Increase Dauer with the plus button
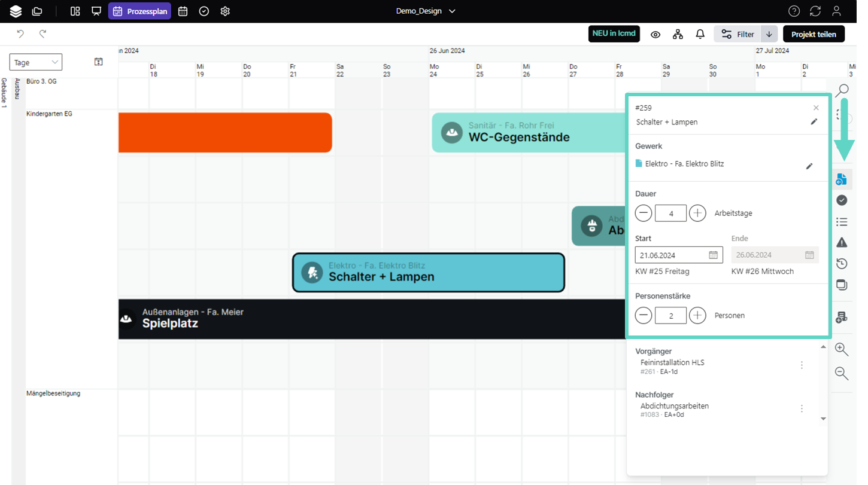Viewport: 868px width, 485px height. coord(697,213)
